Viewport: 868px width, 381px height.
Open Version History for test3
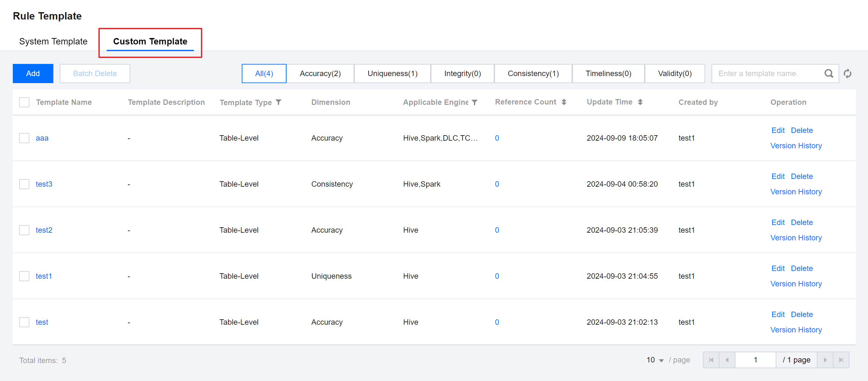796,192
